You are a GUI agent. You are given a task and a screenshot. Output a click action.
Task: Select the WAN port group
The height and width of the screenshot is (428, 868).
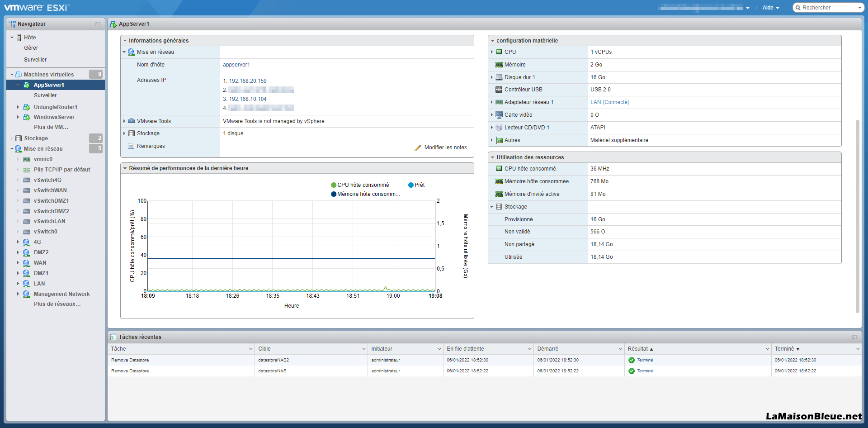(x=40, y=263)
